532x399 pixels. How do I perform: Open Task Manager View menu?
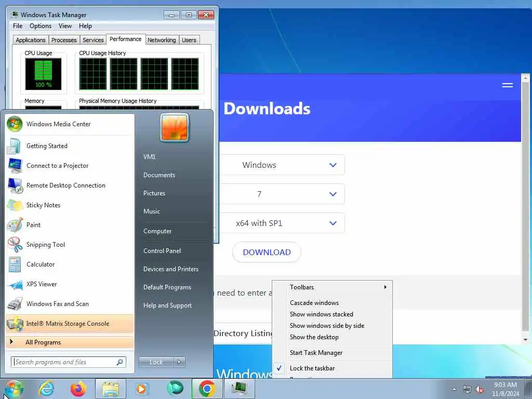pyautogui.click(x=65, y=26)
